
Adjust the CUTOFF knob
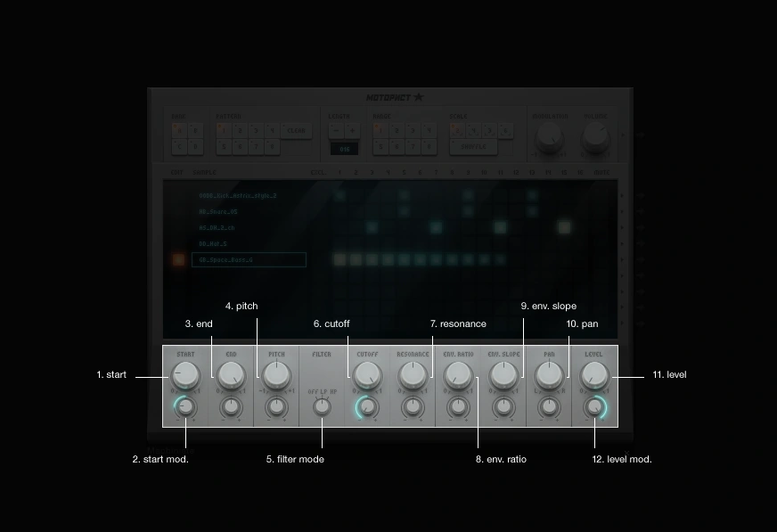pyautogui.click(x=367, y=375)
